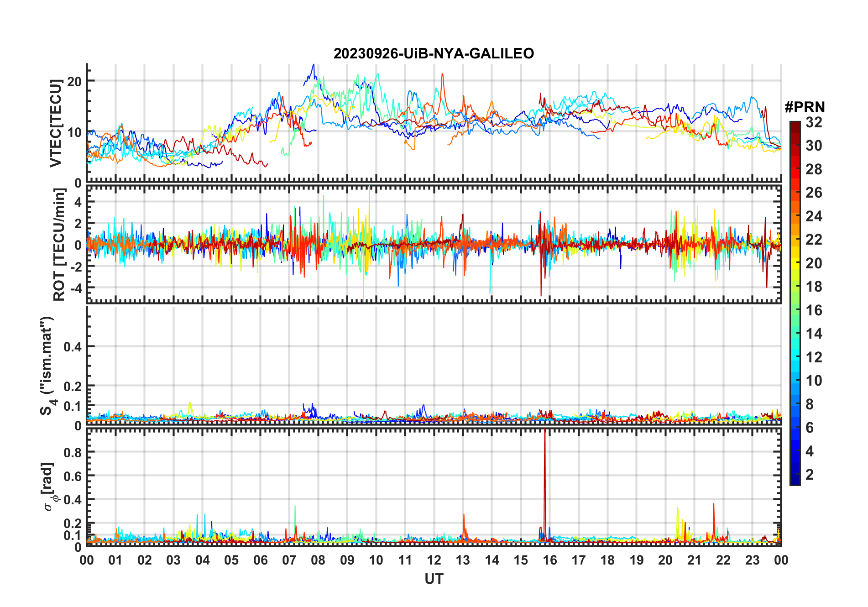Click UT hour tick label 01
Viewport: 868px width, 607px height.
point(115,560)
